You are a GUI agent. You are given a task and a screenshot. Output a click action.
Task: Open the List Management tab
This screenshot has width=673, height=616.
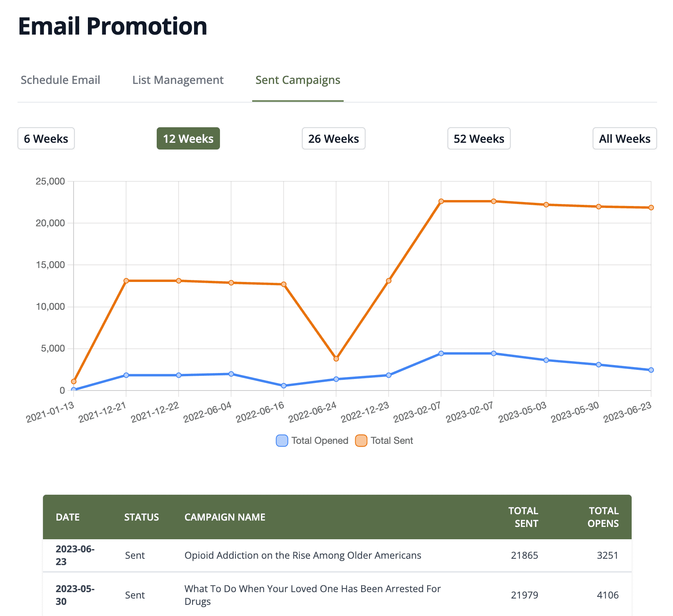point(178,80)
